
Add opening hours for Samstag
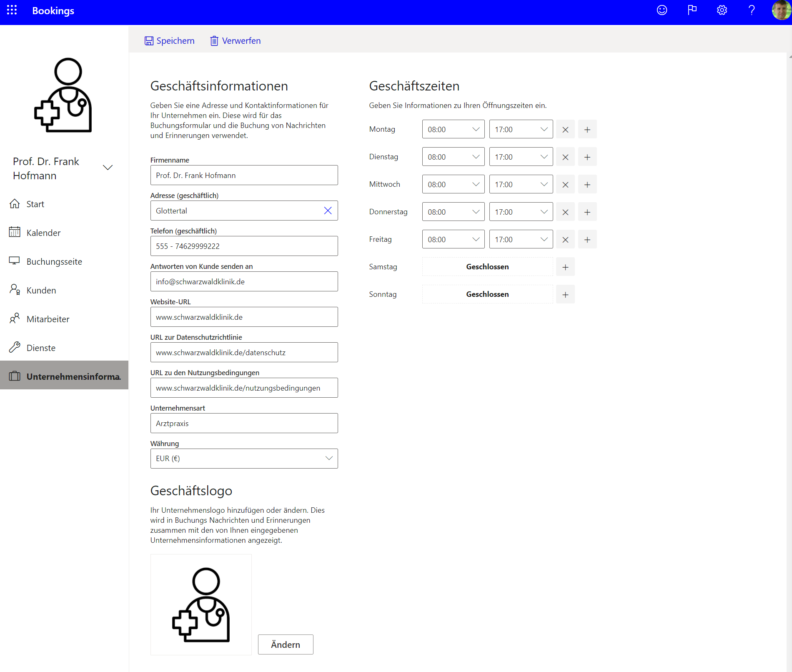pyautogui.click(x=565, y=267)
